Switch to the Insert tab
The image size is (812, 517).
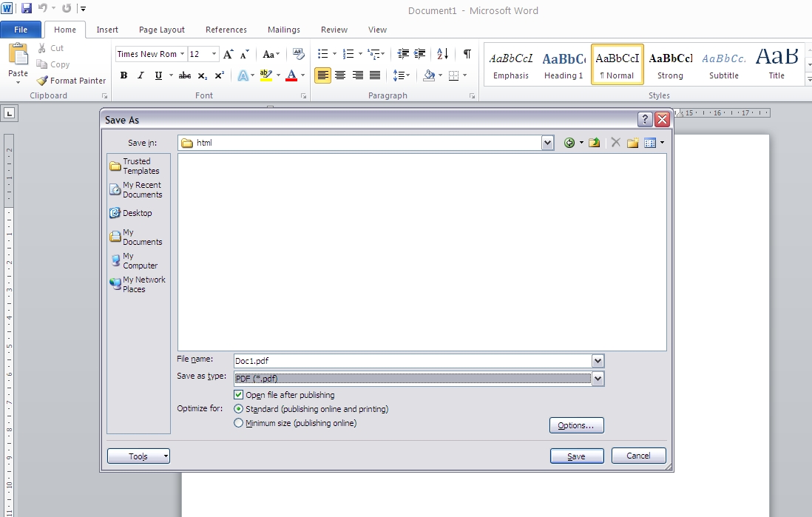107,30
